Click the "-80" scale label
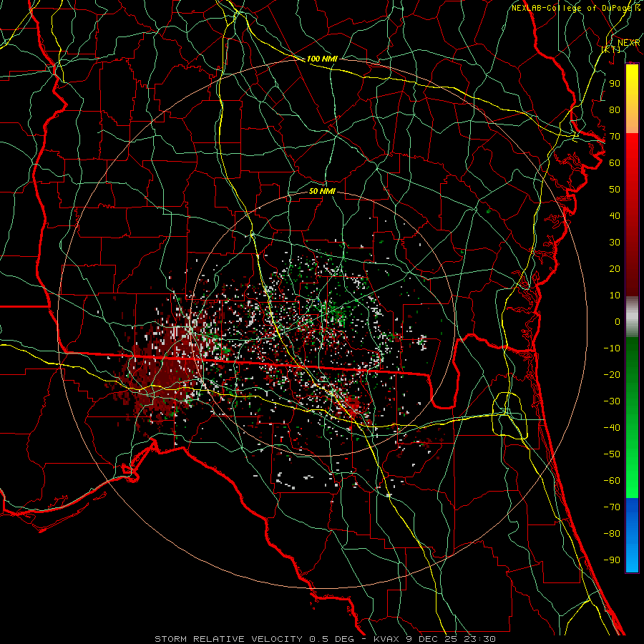 pyautogui.click(x=612, y=534)
